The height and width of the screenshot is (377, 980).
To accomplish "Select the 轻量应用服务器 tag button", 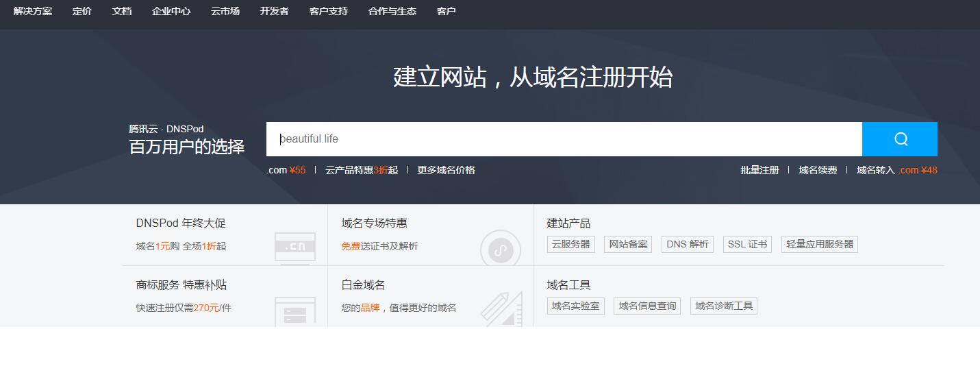I will pyautogui.click(x=820, y=244).
